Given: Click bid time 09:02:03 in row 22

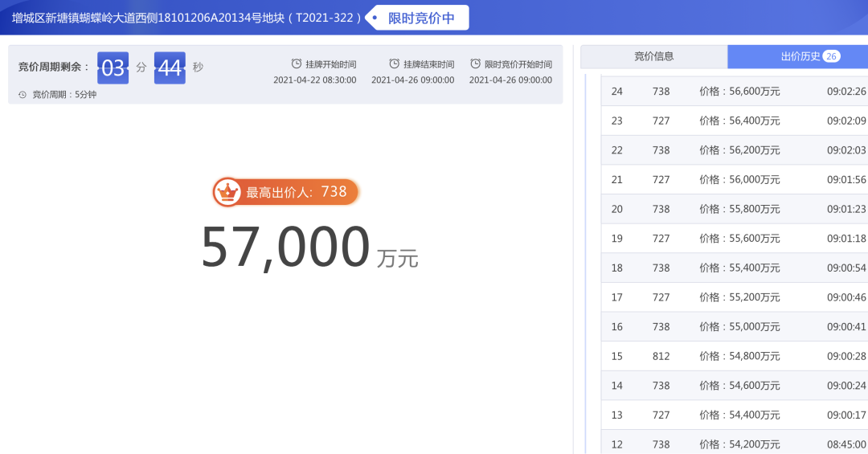Looking at the screenshot, I should pos(846,150).
